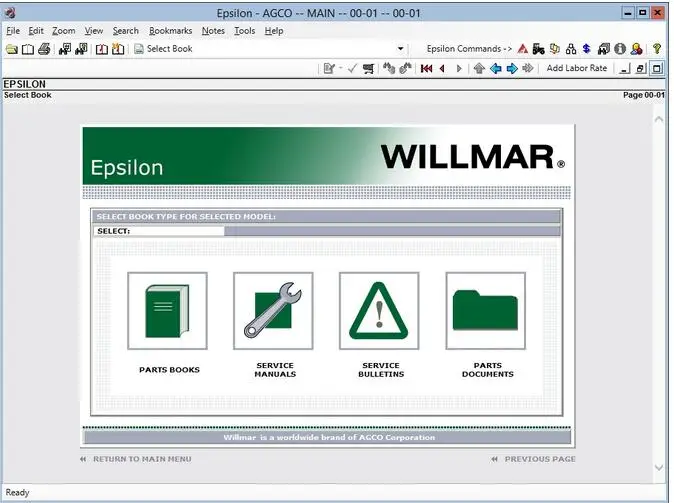Click the open book toolbar icon
674x503 pixels.
(28, 49)
